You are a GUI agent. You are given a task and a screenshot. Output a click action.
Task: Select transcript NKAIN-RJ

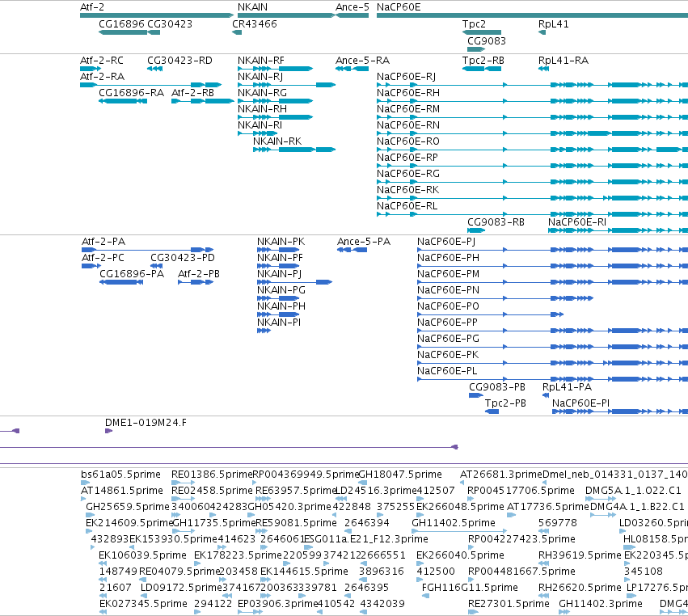point(260,77)
